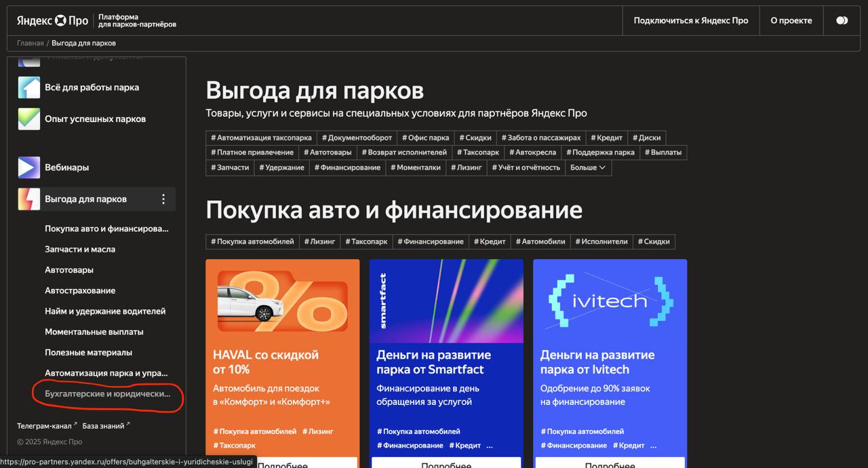Viewport: 868px width, 468px height.
Task: Open HAVAL со скидкой от 10% title
Action: [266, 362]
